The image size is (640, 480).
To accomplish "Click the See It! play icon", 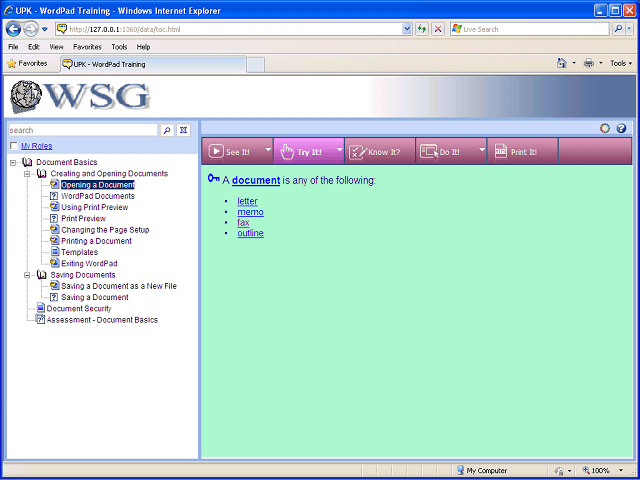I will point(216,151).
